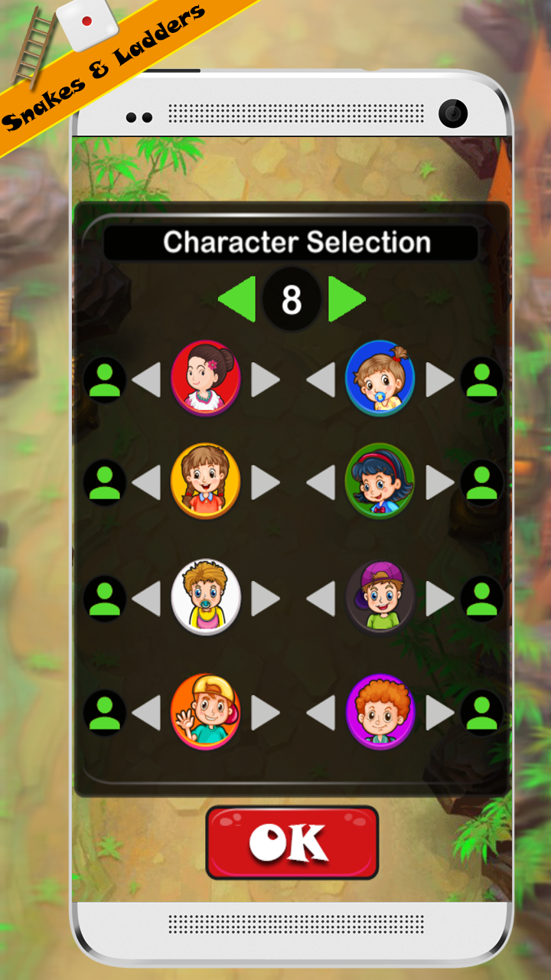551x980 pixels.
Task: Toggle player type icon beside blue baby avatar
Action: (x=482, y=380)
